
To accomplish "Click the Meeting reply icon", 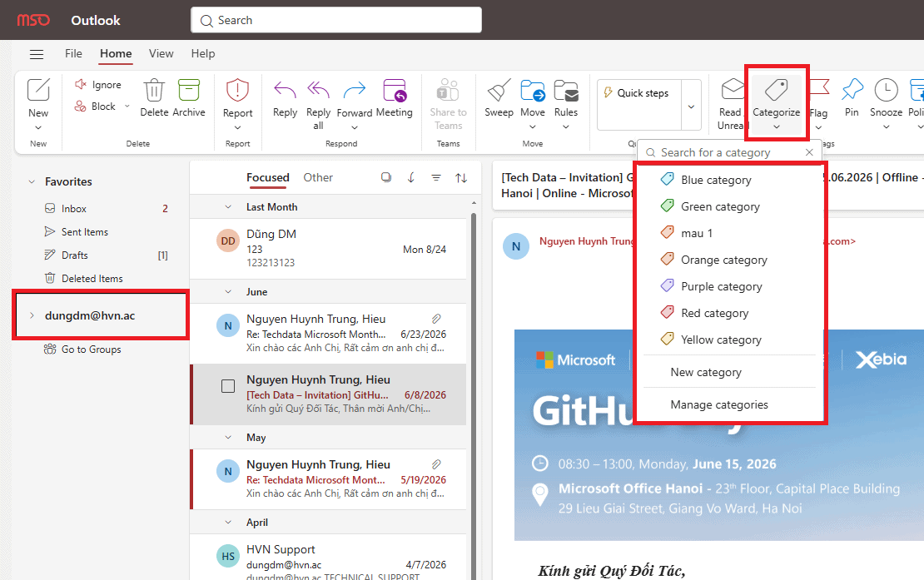I will click(395, 90).
